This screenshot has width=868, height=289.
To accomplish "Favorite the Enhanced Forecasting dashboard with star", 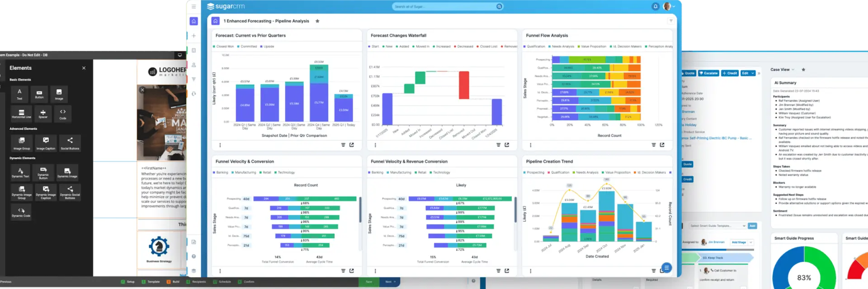I will click(x=317, y=21).
